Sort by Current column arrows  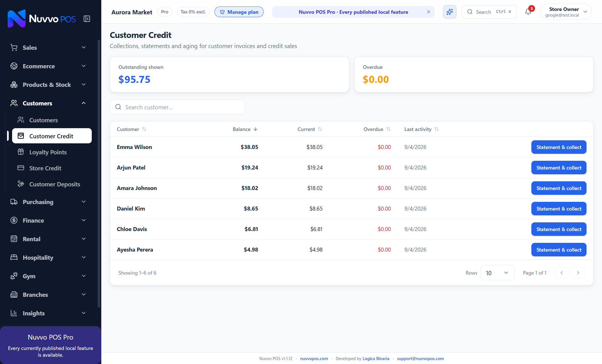(x=320, y=129)
